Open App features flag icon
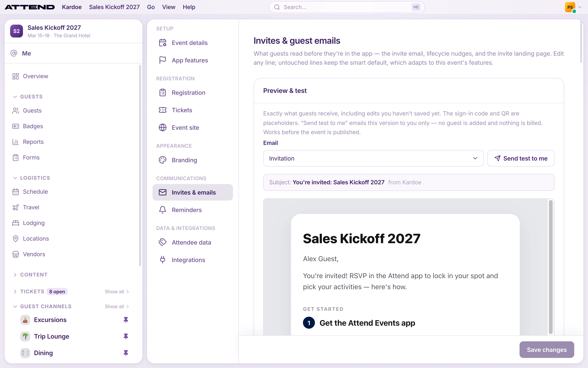Screen dimensions: 588x368 [x=163, y=60]
